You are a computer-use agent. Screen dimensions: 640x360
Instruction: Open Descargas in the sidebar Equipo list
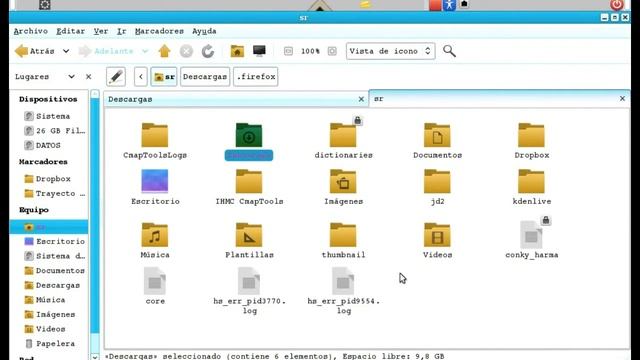[52, 285]
